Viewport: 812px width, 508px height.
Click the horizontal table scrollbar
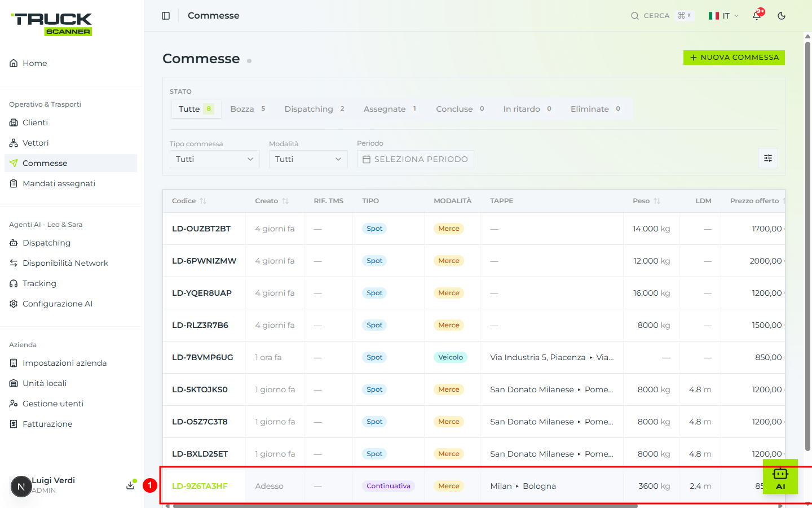(405, 506)
